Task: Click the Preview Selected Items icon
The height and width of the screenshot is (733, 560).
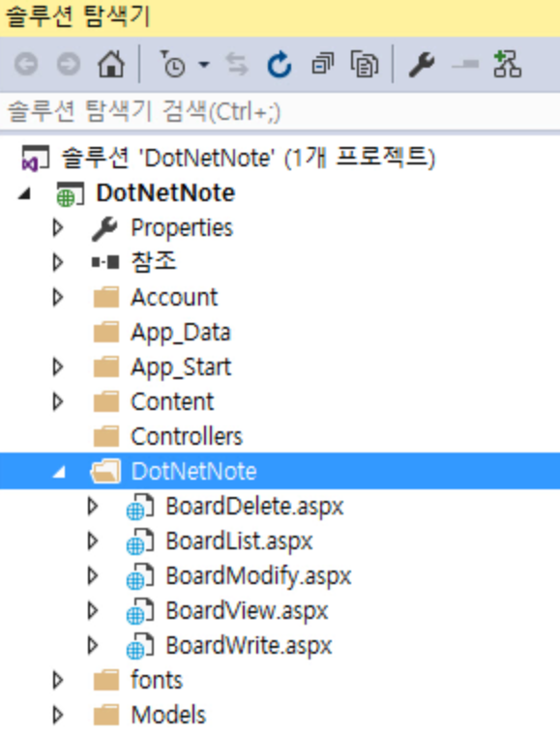Action: [x=465, y=64]
